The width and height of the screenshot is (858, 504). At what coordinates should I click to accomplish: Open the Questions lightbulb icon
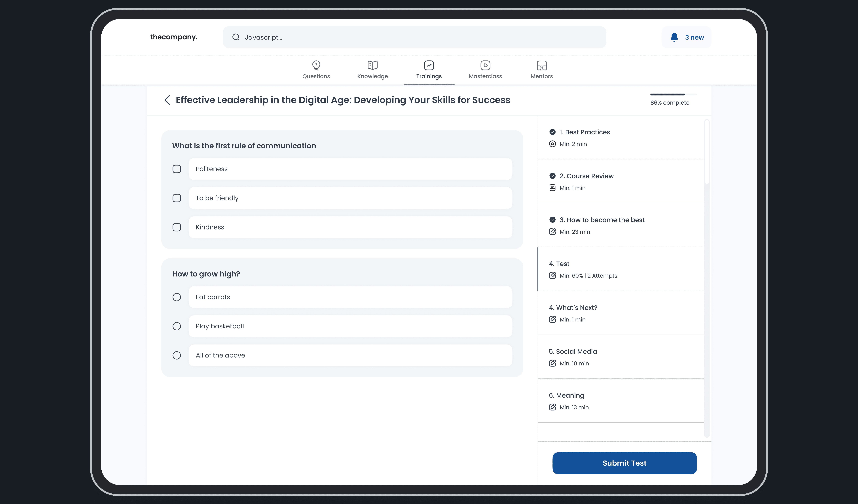[316, 65]
